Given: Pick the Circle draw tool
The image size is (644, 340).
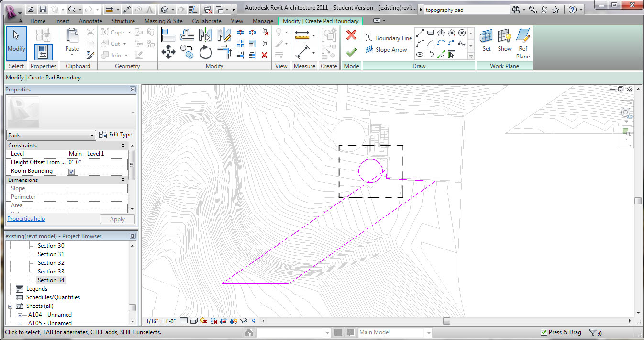Looking at the screenshot, I should pos(462,33).
